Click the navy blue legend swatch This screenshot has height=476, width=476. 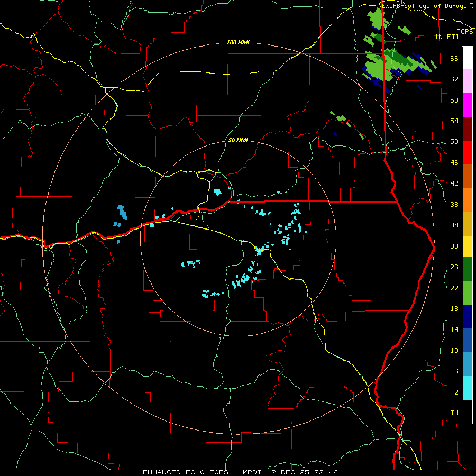click(467, 317)
